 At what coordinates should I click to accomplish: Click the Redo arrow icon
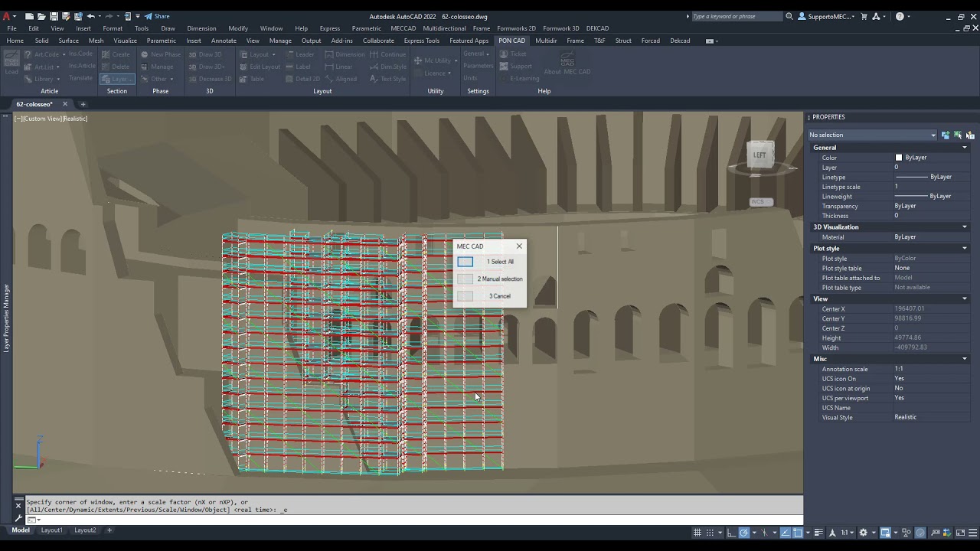coord(109,16)
